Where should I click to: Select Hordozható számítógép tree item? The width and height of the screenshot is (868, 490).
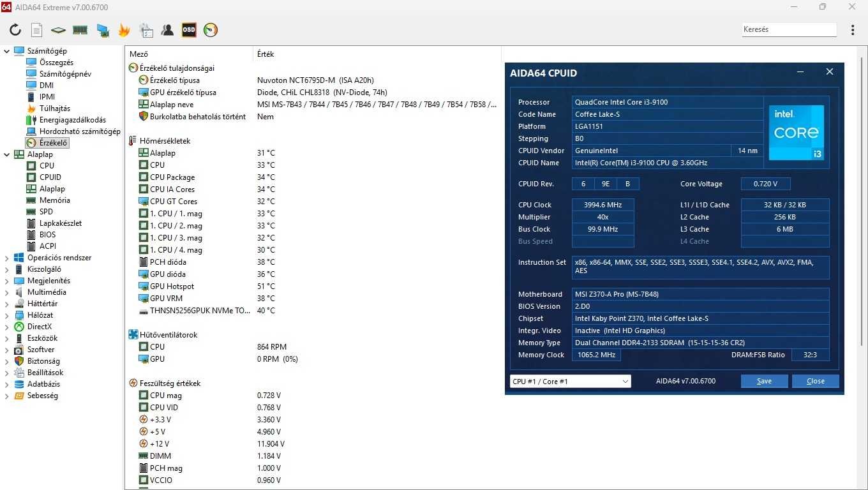(80, 131)
